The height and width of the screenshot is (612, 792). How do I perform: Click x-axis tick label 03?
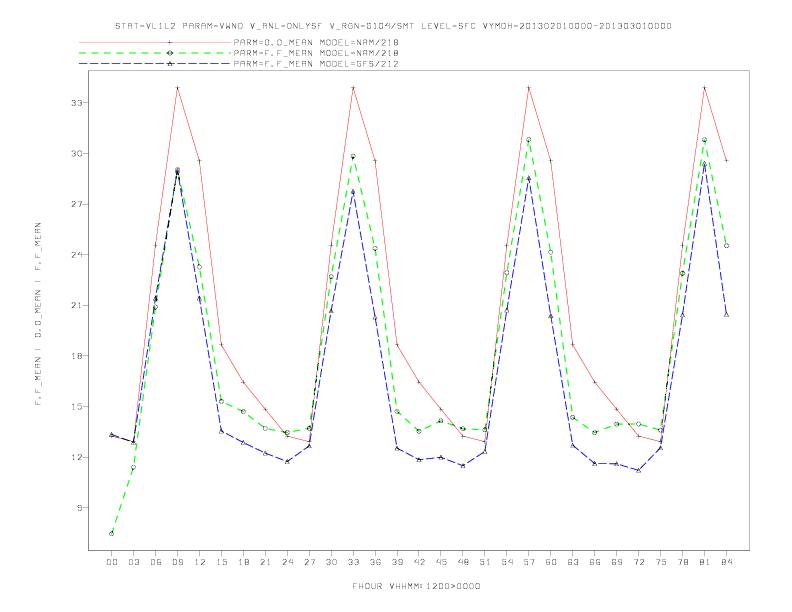tap(133, 562)
